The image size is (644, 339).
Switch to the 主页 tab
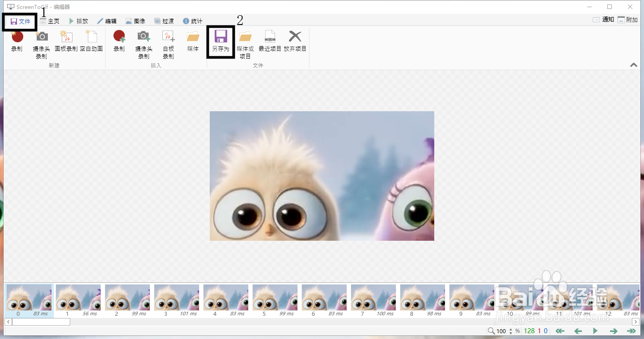click(50, 21)
